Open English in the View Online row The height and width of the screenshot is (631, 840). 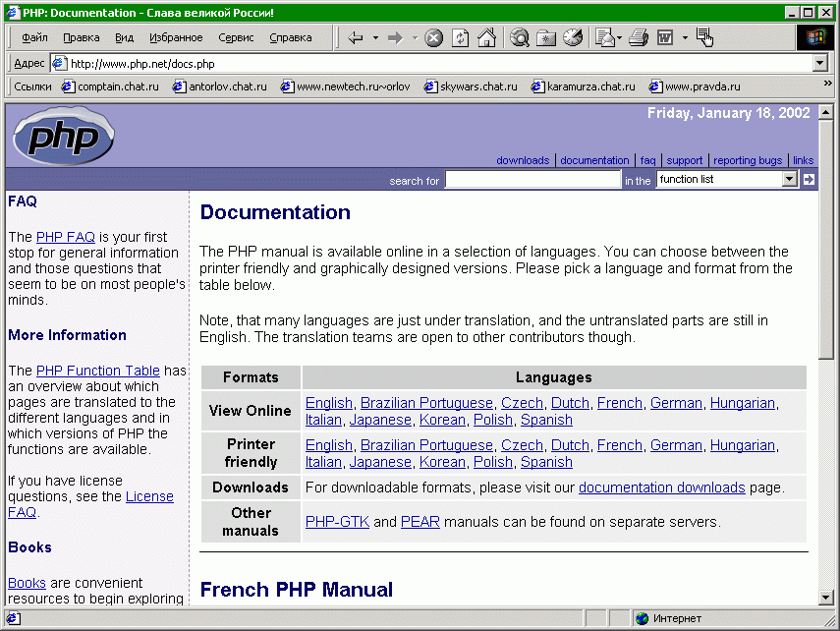tap(329, 403)
